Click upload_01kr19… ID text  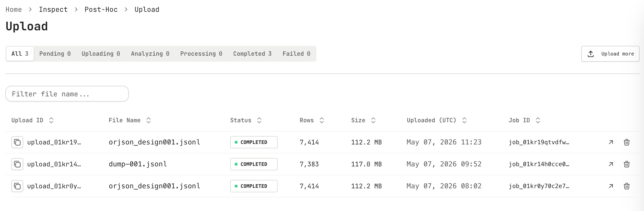click(x=54, y=142)
